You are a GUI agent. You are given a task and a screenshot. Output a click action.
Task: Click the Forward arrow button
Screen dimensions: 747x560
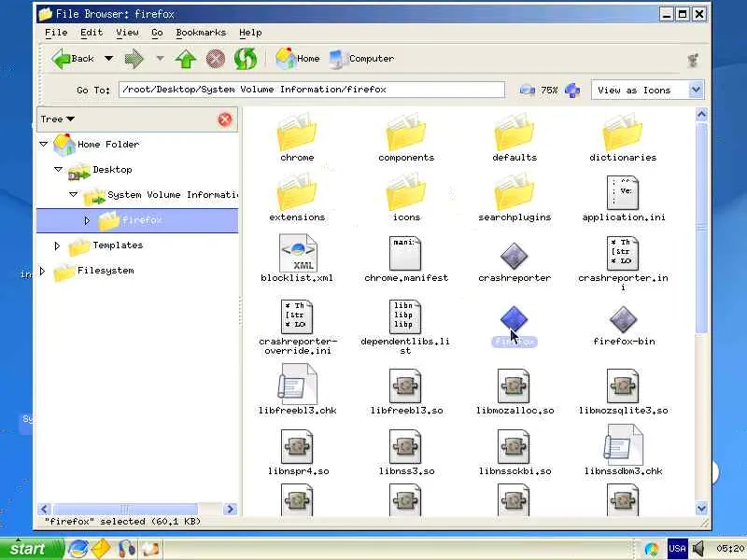pos(134,59)
